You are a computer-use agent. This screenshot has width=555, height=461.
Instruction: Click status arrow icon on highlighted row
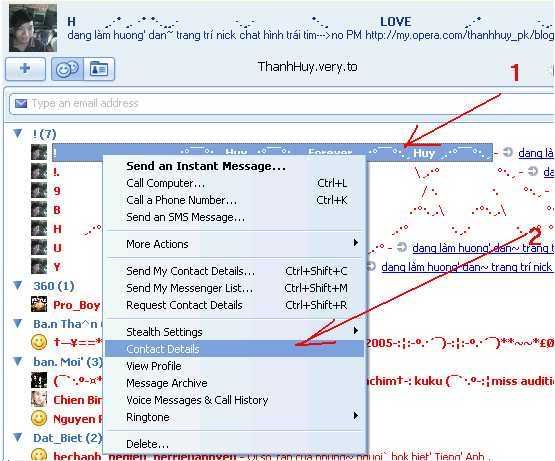point(508,152)
